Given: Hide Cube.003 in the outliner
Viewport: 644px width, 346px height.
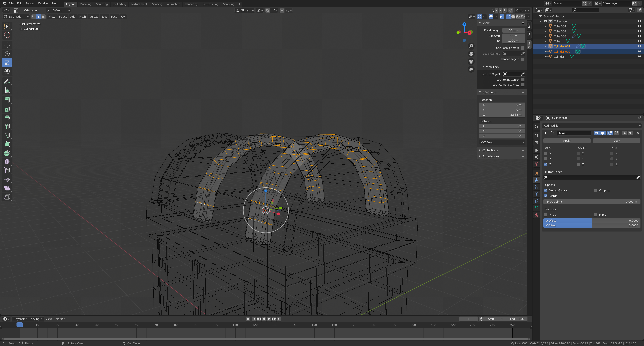Looking at the screenshot, I should pos(639,36).
